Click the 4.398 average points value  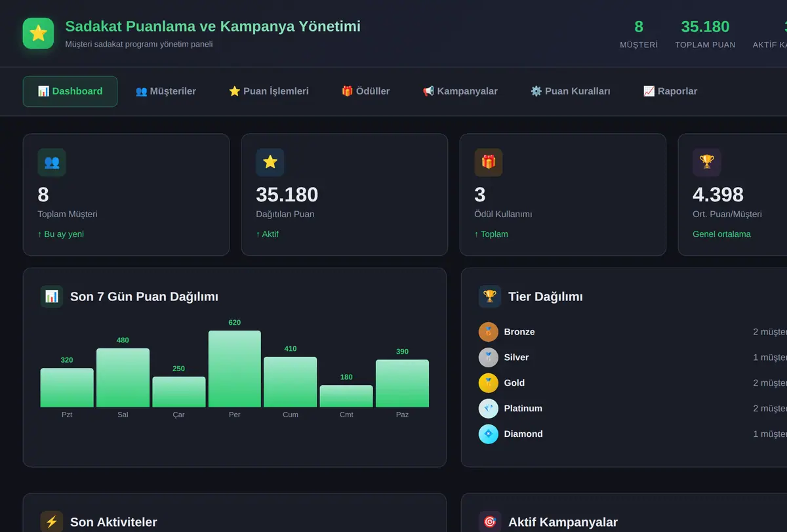click(x=718, y=195)
